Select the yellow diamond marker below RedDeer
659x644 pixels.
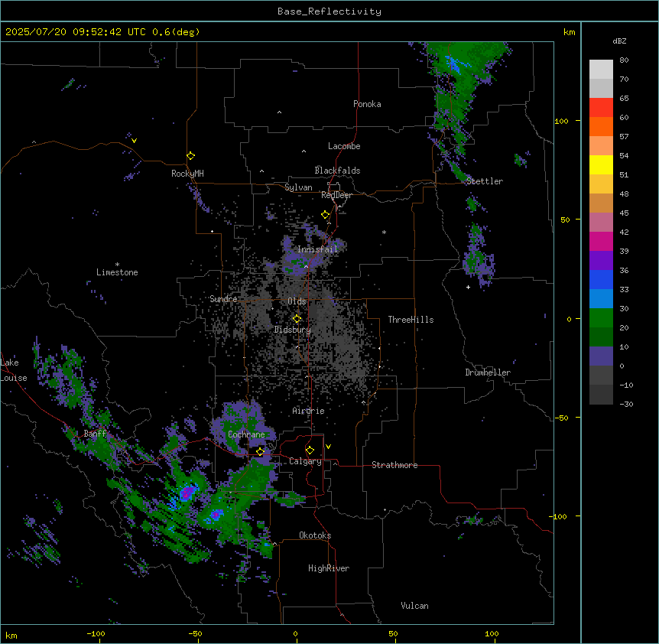tap(326, 215)
